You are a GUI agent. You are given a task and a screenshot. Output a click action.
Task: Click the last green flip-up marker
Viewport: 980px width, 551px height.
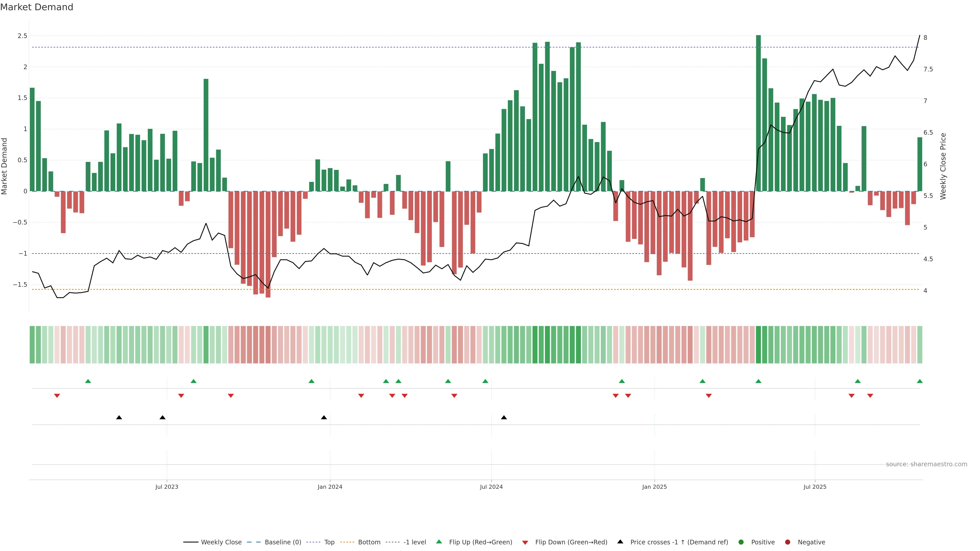coord(920,381)
